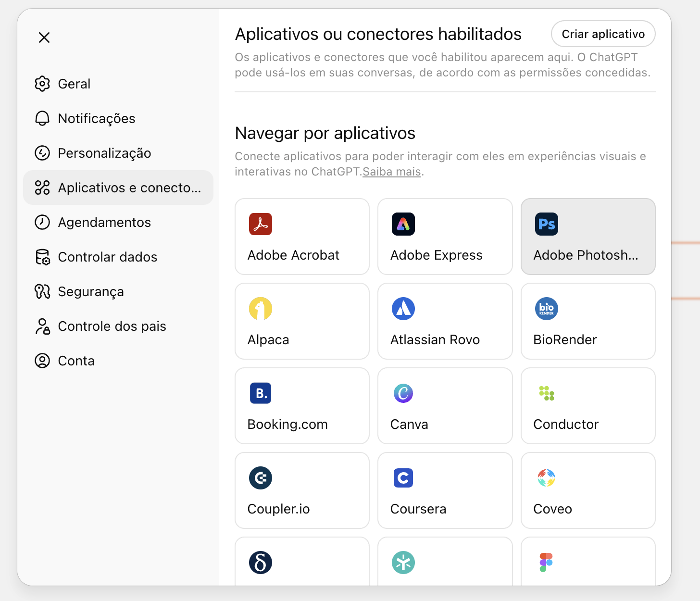Viewport: 700px width, 601px height.
Task: Click the Criar aplicativo button
Action: coord(603,34)
